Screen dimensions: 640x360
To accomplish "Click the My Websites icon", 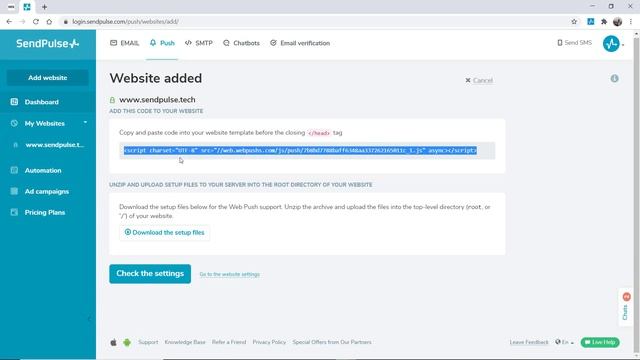I will coord(14,123).
